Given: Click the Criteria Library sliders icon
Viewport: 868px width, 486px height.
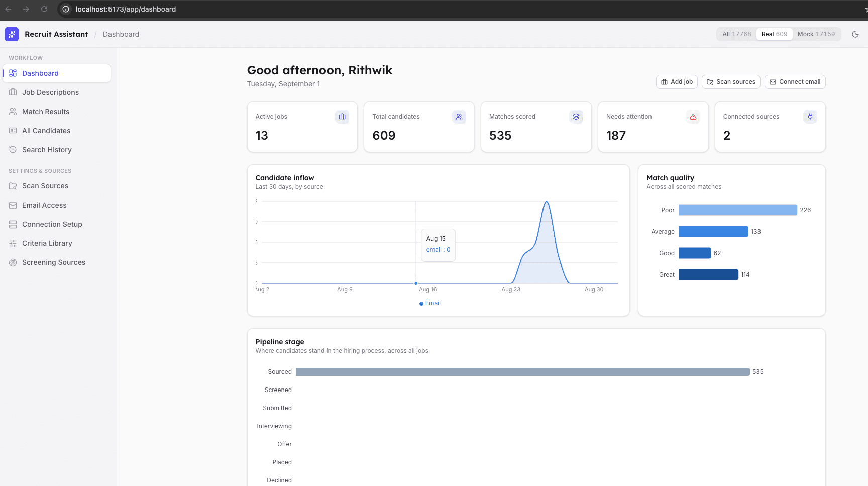Looking at the screenshot, I should coord(13,243).
